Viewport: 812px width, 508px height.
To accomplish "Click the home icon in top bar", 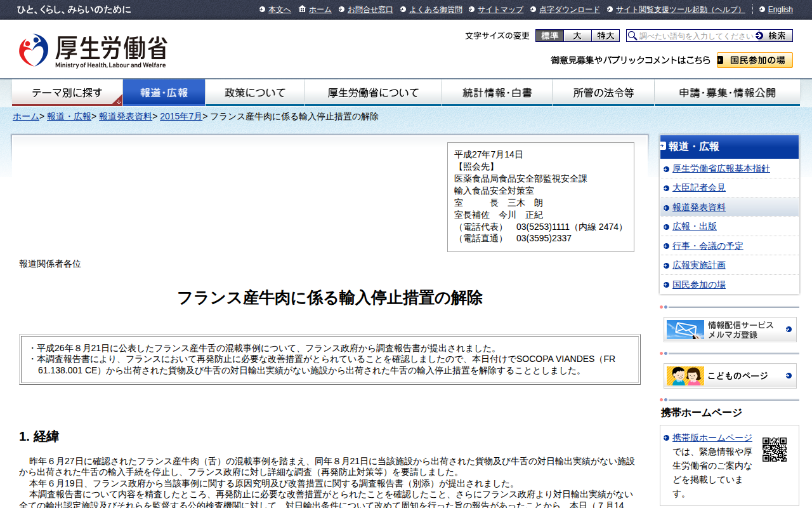I will pyautogui.click(x=302, y=9).
